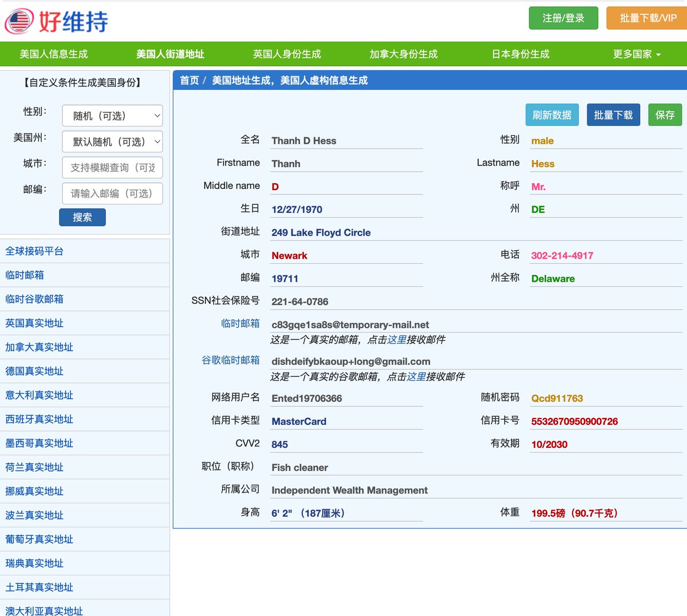Image resolution: width=687 pixels, height=616 pixels.
Task: Select 加拿大身份生成 in the navigation
Action: point(404,53)
